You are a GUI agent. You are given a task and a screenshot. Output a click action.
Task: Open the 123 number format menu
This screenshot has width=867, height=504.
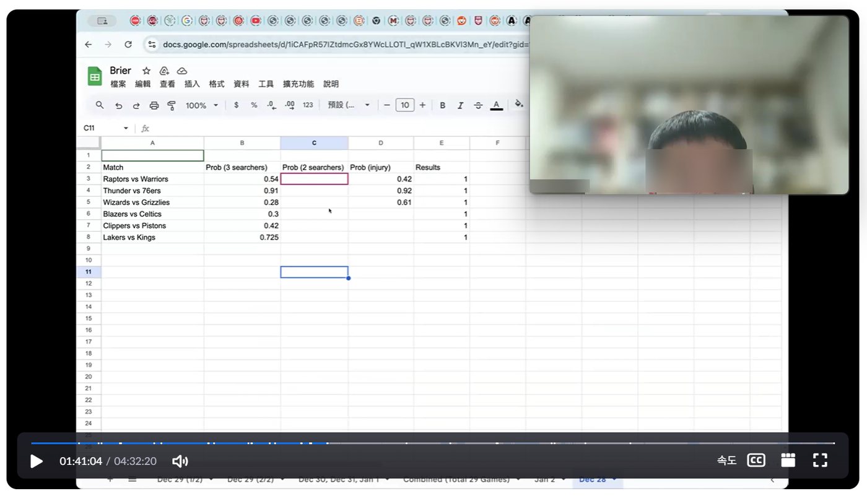coord(308,105)
